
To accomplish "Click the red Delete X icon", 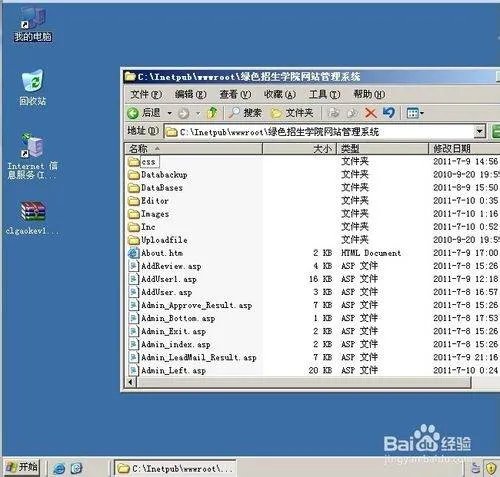I will coord(370,113).
